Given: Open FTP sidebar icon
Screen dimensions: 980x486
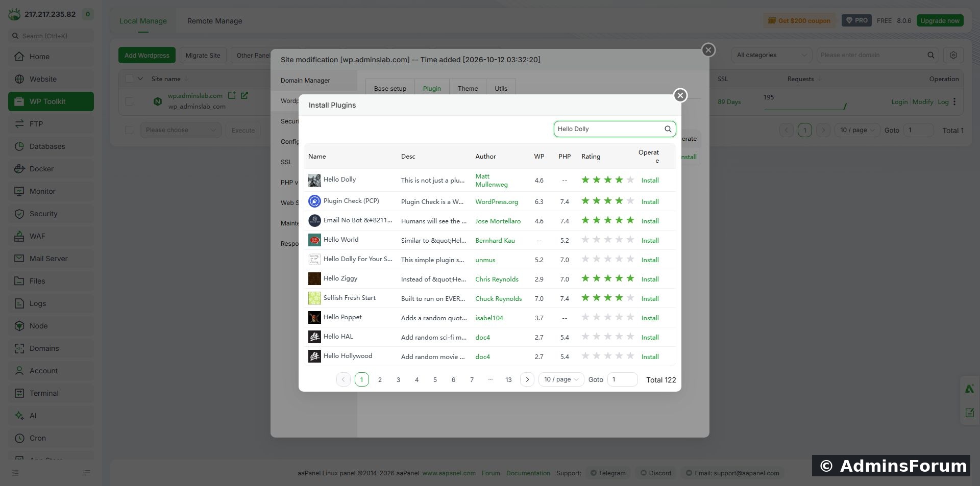Looking at the screenshot, I should (x=19, y=124).
